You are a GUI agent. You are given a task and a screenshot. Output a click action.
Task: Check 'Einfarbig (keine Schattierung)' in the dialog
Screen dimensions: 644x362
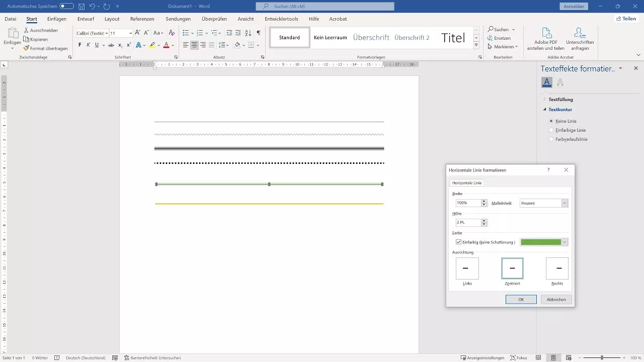(458, 242)
